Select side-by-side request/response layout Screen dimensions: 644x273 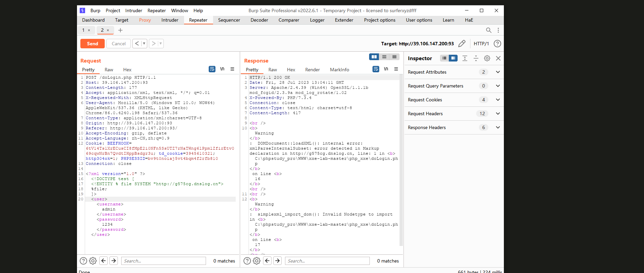pos(374,57)
